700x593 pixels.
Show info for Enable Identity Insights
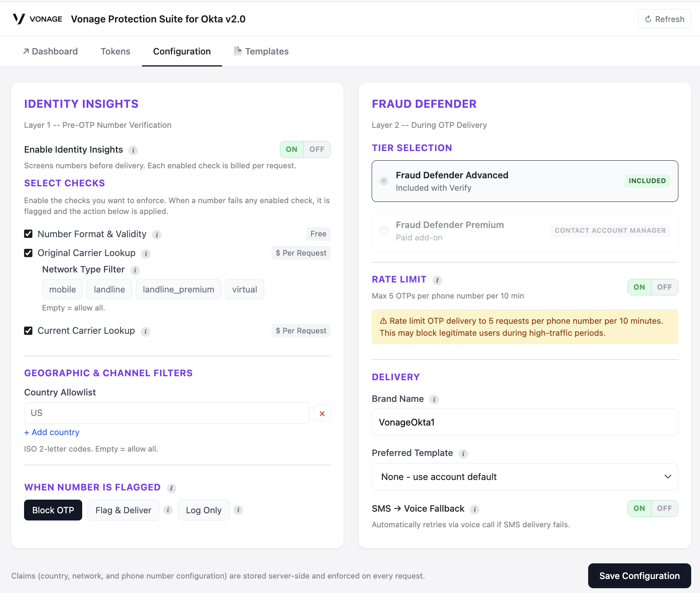point(133,150)
